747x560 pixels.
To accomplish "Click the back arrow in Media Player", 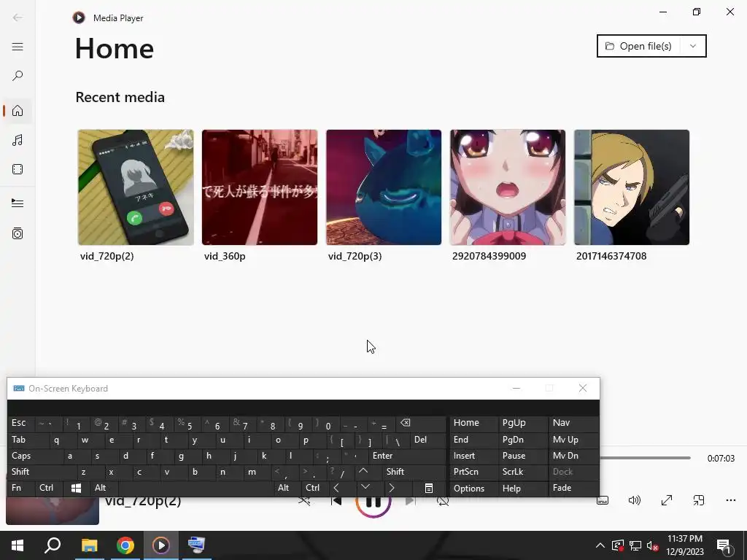I will (18, 17).
